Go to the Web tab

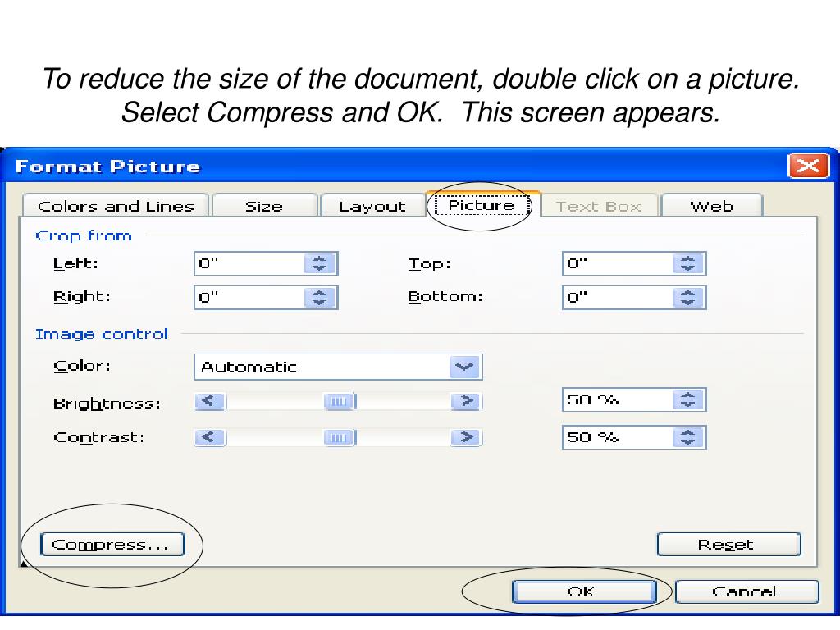click(x=711, y=206)
